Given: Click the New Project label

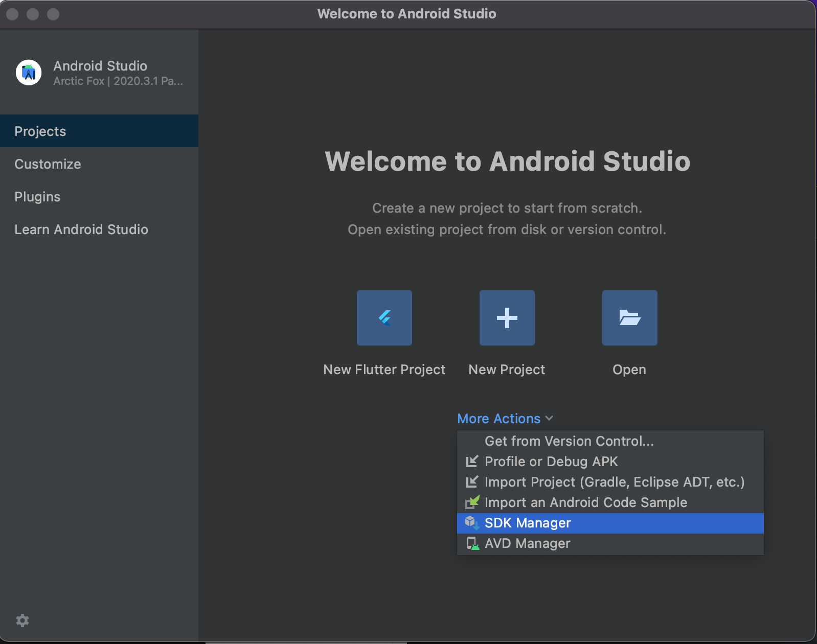Looking at the screenshot, I should point(507,370).
